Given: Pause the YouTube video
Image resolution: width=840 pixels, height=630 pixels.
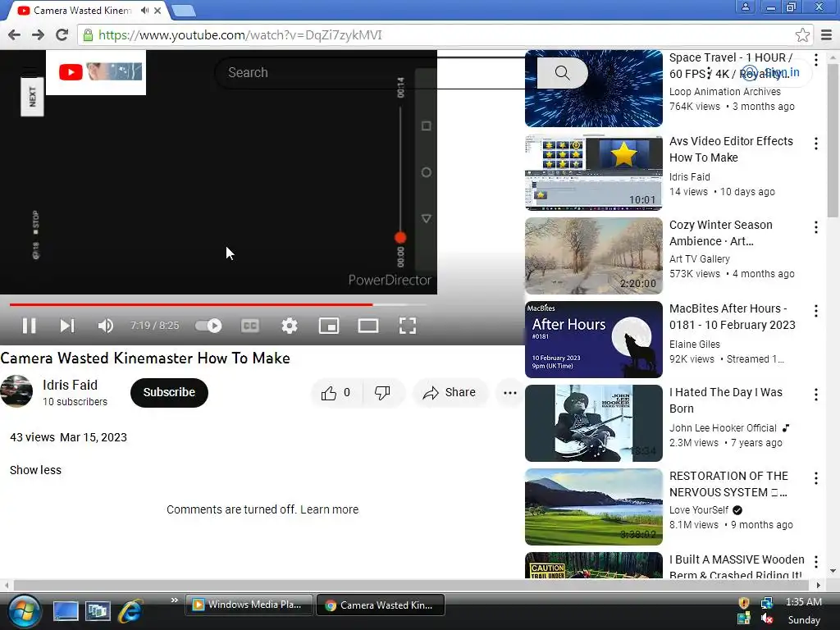Looking at the screenshot, I should [29, 326].
